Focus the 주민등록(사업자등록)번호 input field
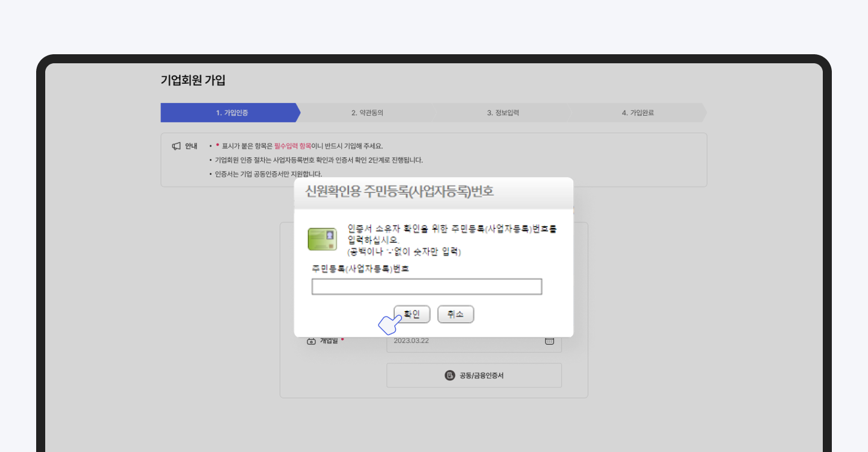The height and width of the screenshot is (452, 868). pyautogui.click(x=427, y=287)
